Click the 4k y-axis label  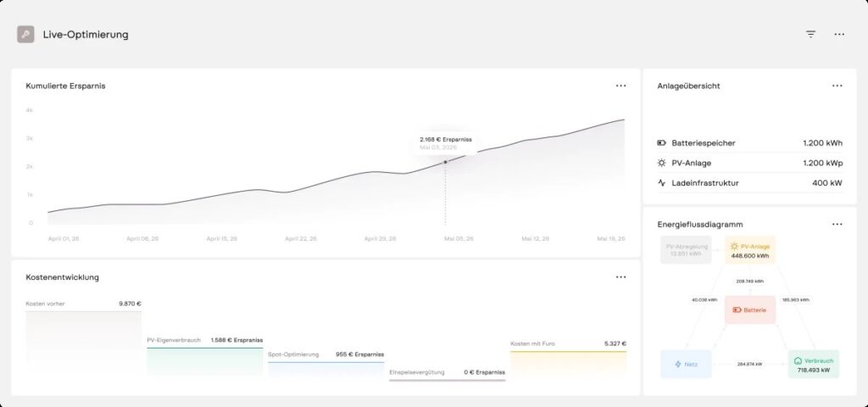(x=30, y=110)
